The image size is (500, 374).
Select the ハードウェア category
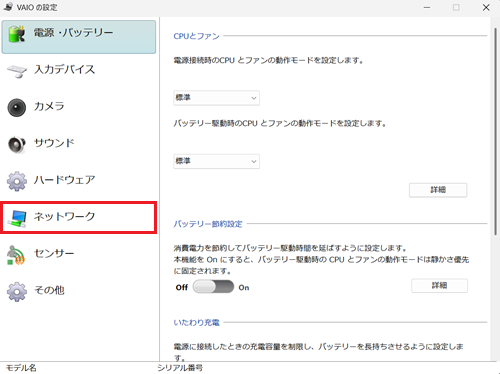[x=79, y=181]
